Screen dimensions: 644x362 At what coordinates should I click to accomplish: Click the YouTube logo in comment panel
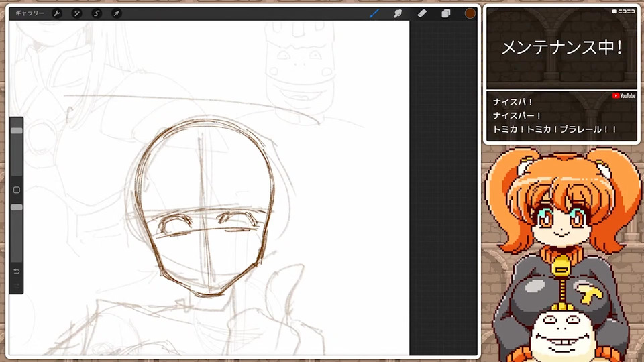(624, 96)
